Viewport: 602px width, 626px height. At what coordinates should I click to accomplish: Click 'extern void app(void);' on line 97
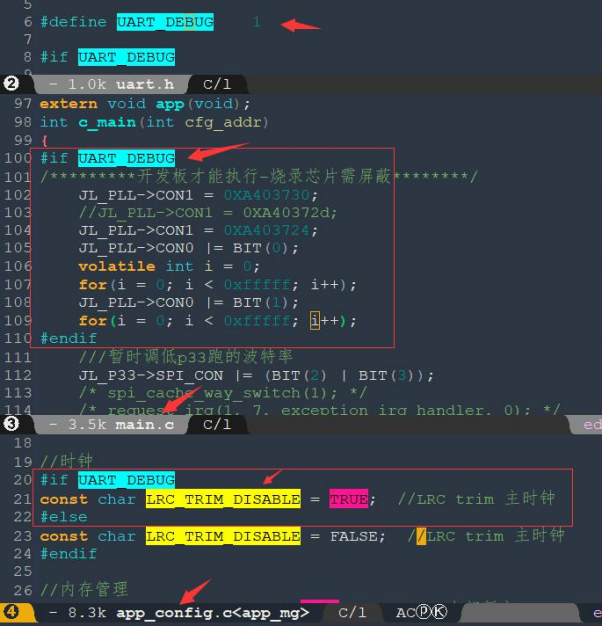(x=145, y=104)
